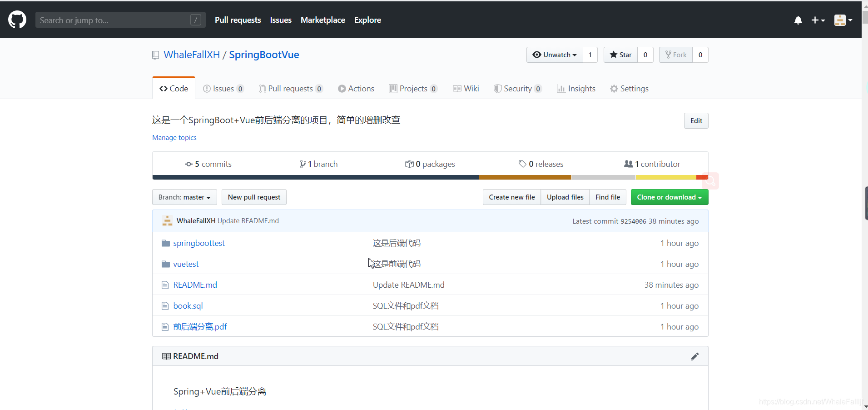Switch to the Security tab
Viewport: 868px width, 410px height.
point(518,89)
